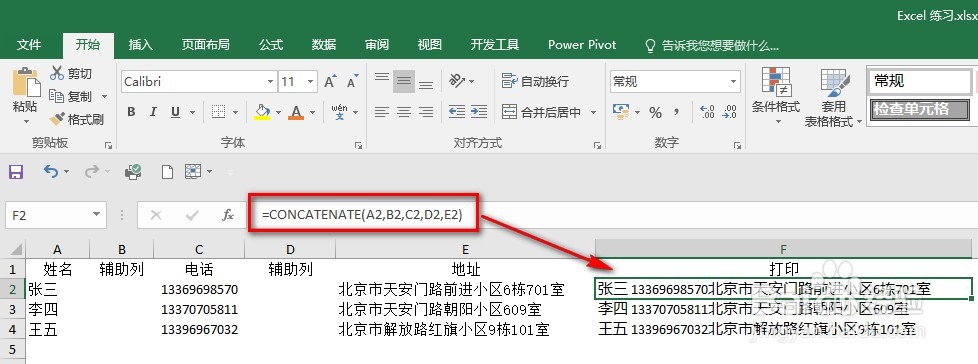Switch to the 公式 tab
978x364 pixels.
point(271,45)
